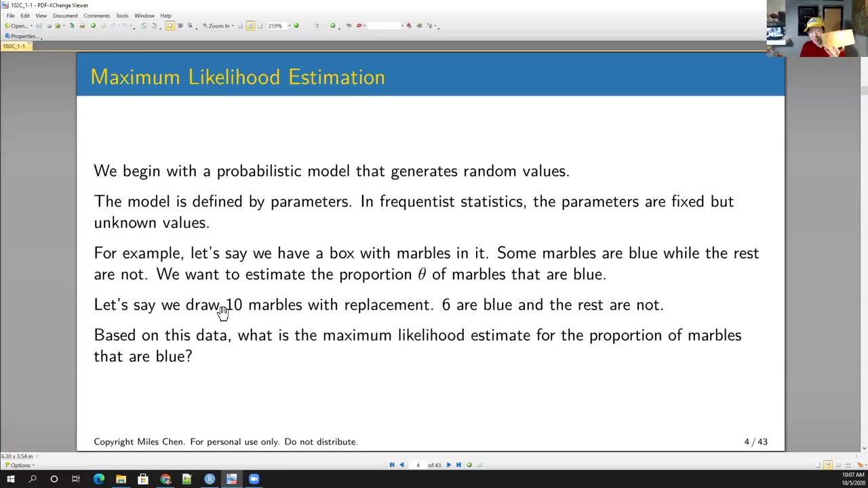Click the Actual Size page icon

coord(240,26)
